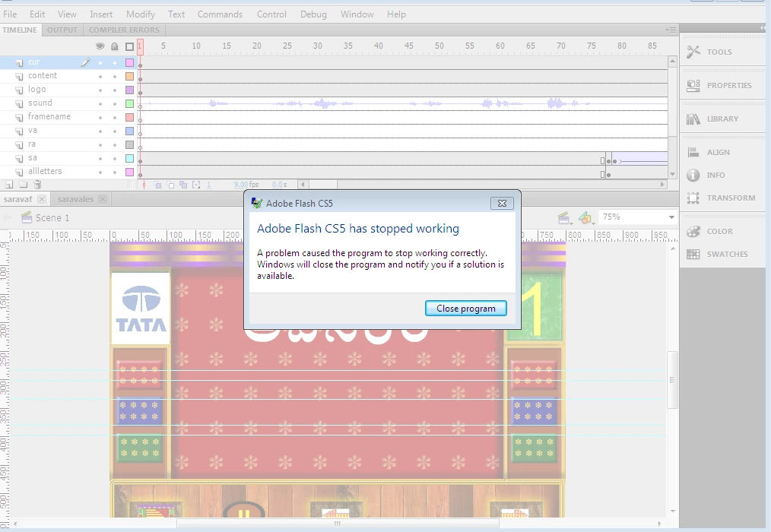Click frame 40 on the timeline ruler
This screenshot has height=532, width=771.
click(x=378, y=46)
